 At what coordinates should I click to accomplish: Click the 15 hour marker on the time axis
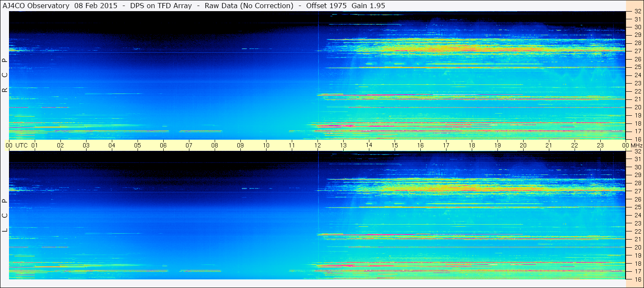coord(395,145)
